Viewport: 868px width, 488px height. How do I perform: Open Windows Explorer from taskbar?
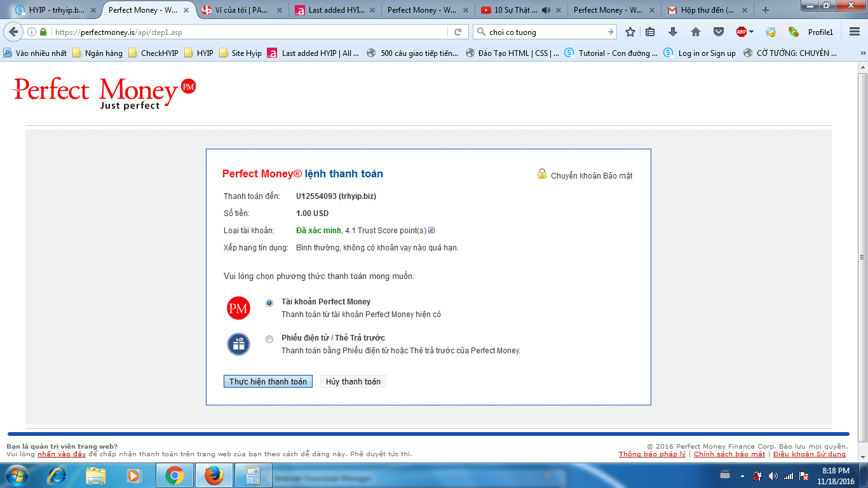tap(96, 475)
